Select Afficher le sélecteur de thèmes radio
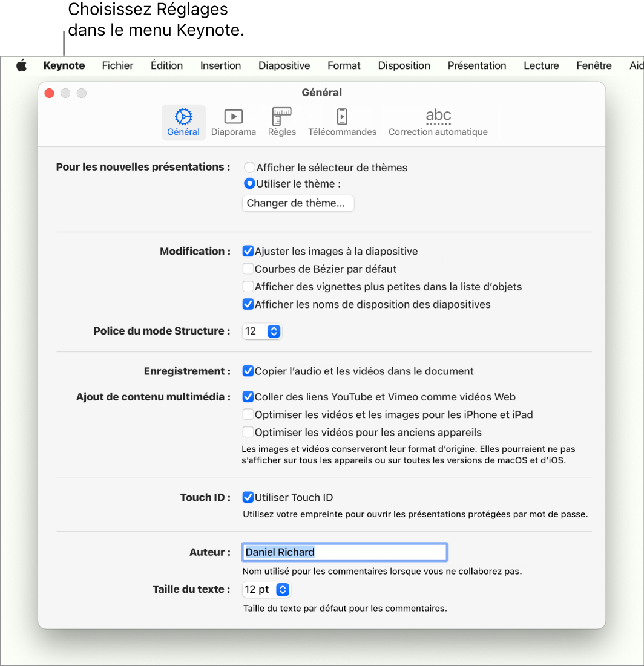 (249, 168)
